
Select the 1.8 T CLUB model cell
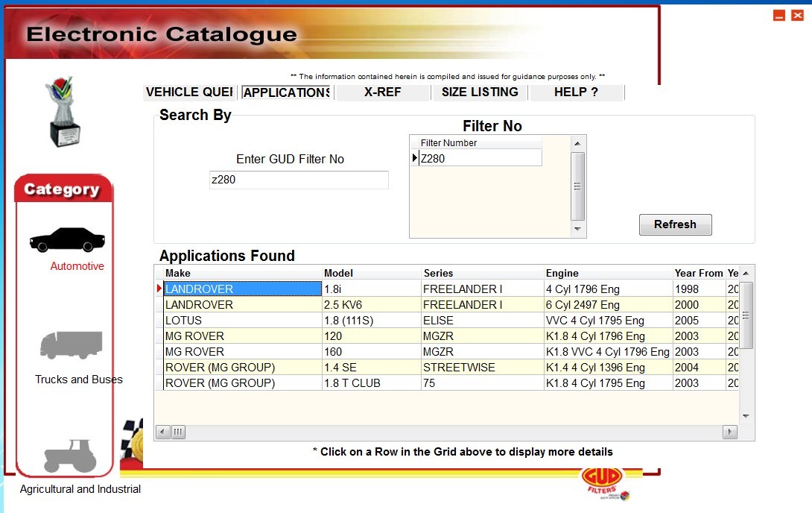[371, 383]
